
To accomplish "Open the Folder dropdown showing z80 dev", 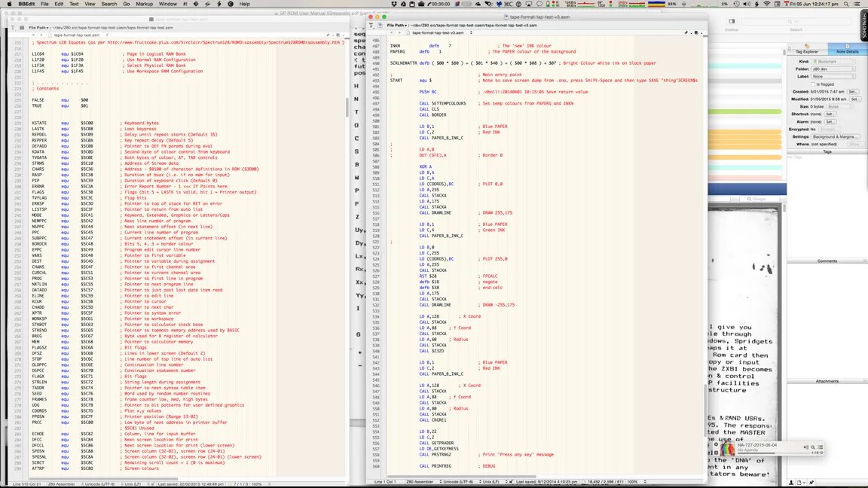I will (833, 69).
